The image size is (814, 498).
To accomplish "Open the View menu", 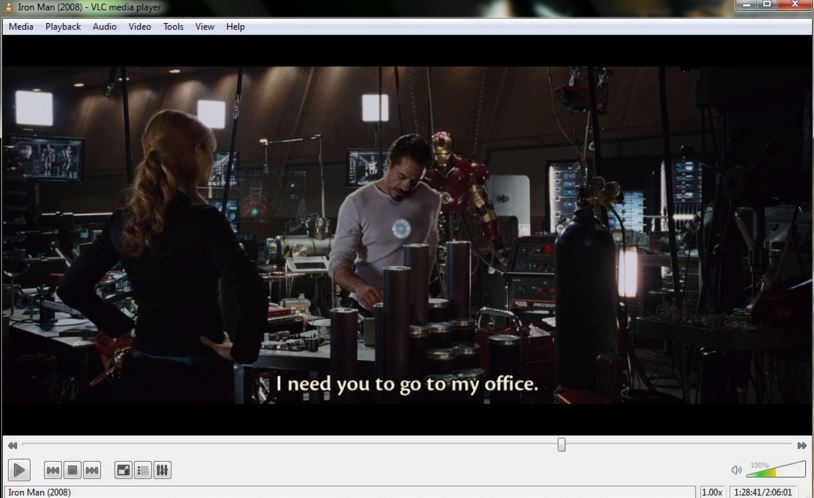I will pyautogui.click(x=205, y=26).
